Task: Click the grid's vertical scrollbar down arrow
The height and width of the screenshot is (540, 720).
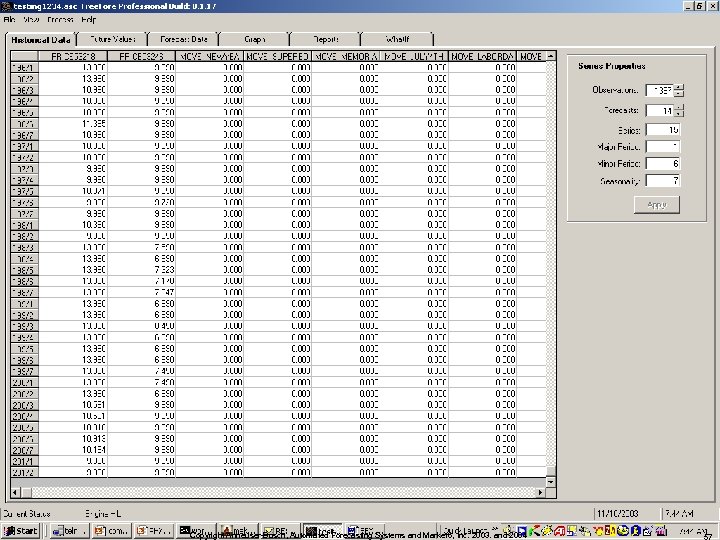Action: [x=551, y=482]
